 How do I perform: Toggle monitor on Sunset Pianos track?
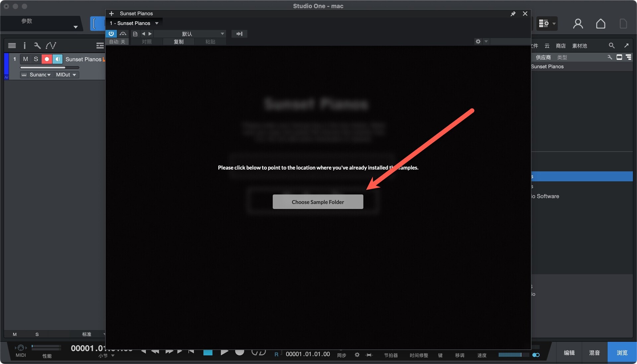57,59
